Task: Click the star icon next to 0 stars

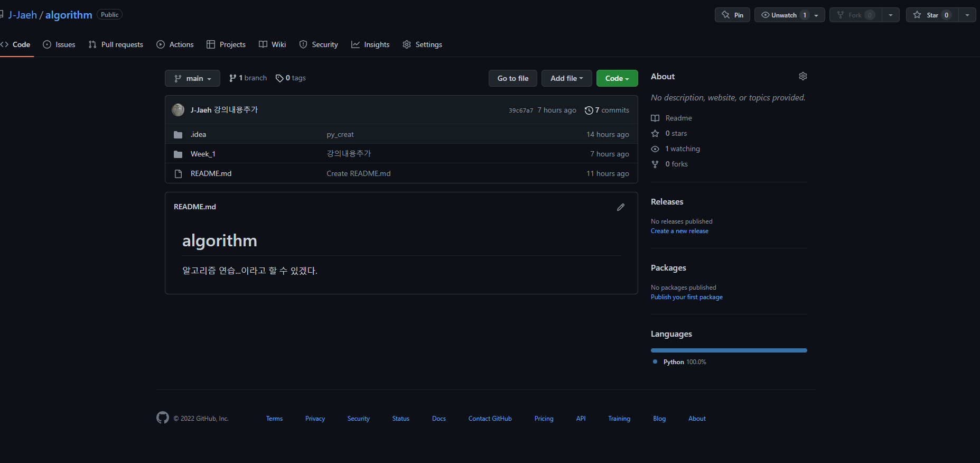Action: tap(655, 134)
